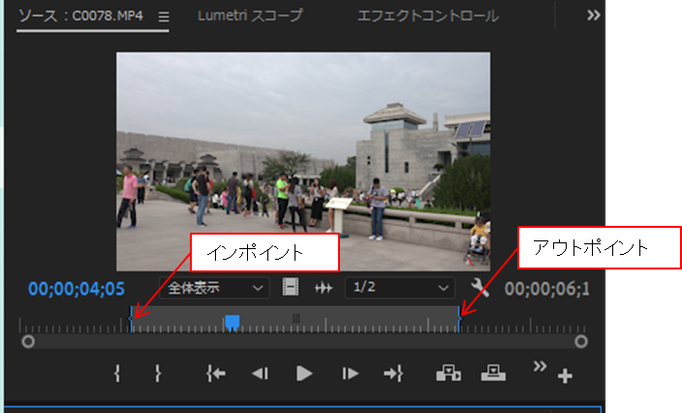
Task: Open the button editor plus icon
Action: point(565,376)
